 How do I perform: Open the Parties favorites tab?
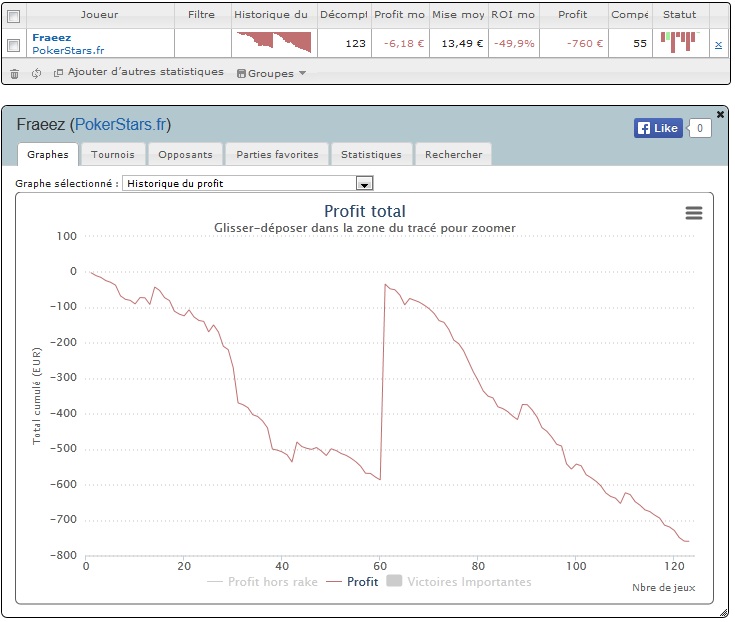[277, 154]
